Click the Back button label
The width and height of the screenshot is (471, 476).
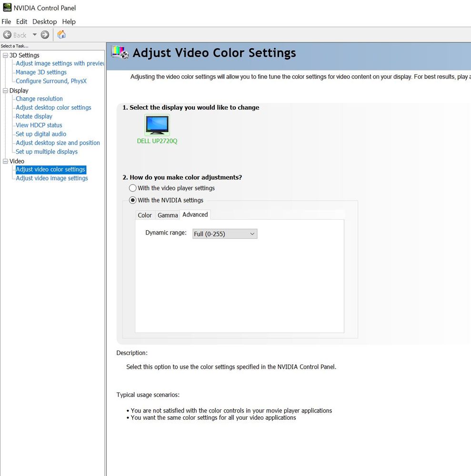click(x=20, y=35)
